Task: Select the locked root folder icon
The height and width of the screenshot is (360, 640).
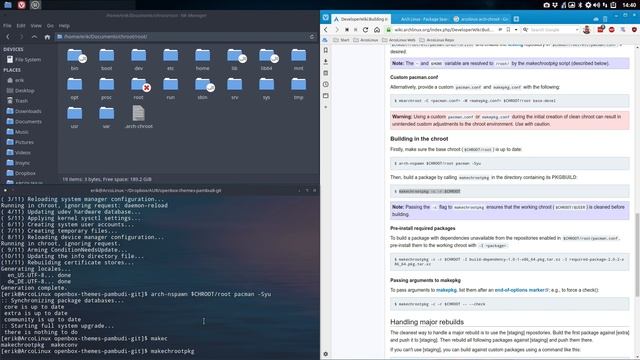Action: (x=139, y=84)
